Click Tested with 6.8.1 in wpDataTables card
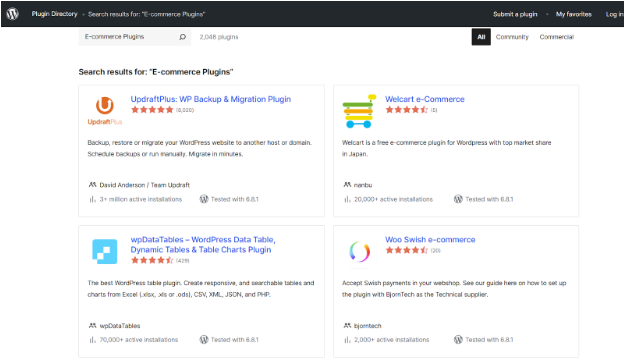Screen dimensions: 624x363 [235, 340]
